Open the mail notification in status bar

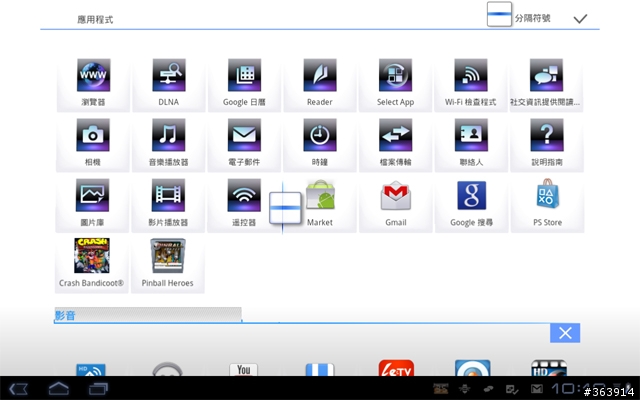pyautogui.click(x=536, y=389)
